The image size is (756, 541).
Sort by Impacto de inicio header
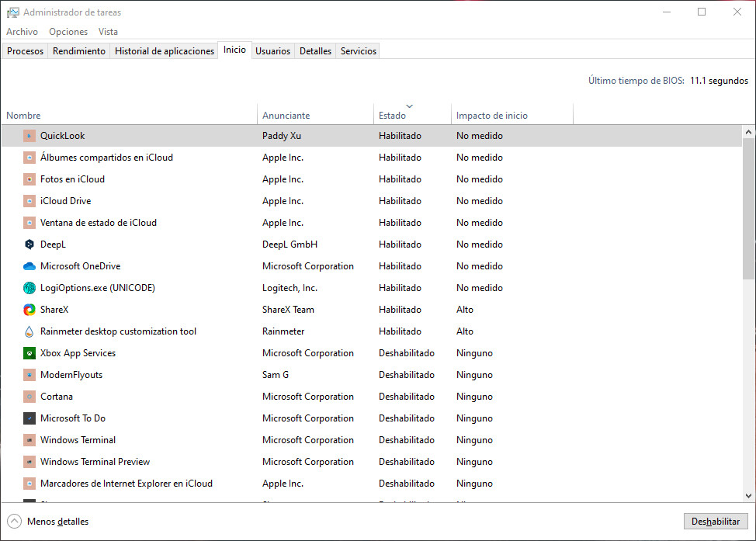coord(512,115)
